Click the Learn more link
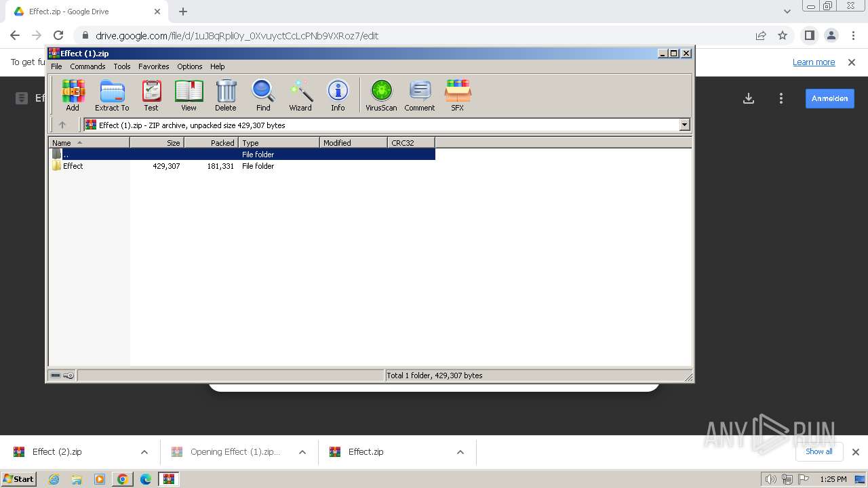 coord(814,62)
